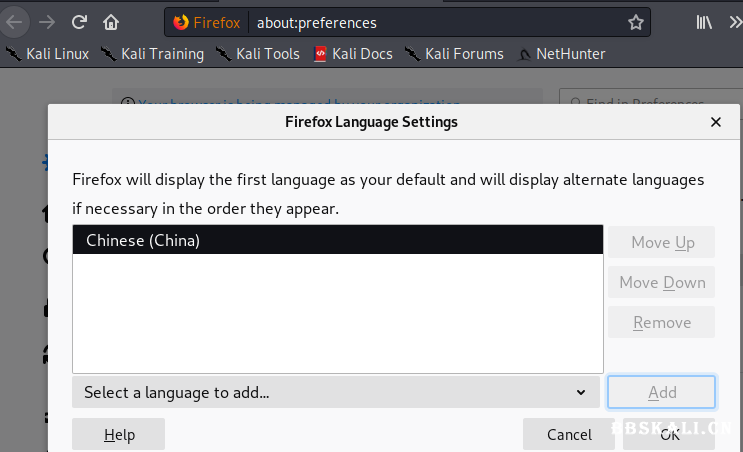Click the Firefox logo in address bar
743x452 pixels.
180,22
